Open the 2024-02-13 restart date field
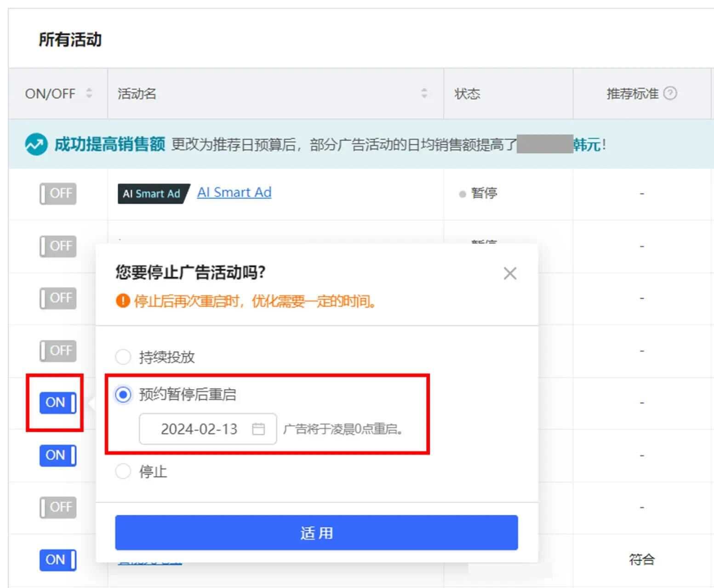Image resolution: width=714 pixels, height=588 pixels. coord(208,429)
